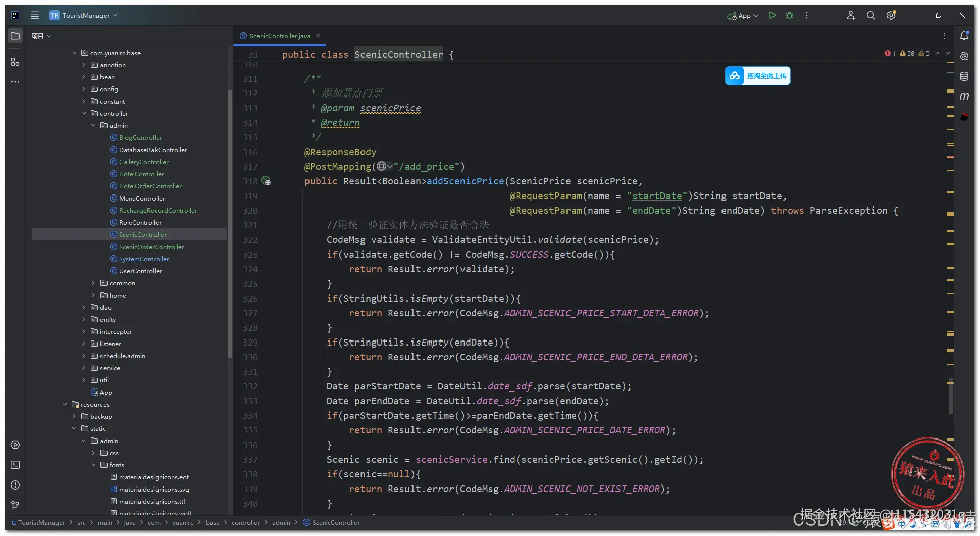Viewport: 980px width, 536px height.
Task: Expand the common package
Action: 93,283
